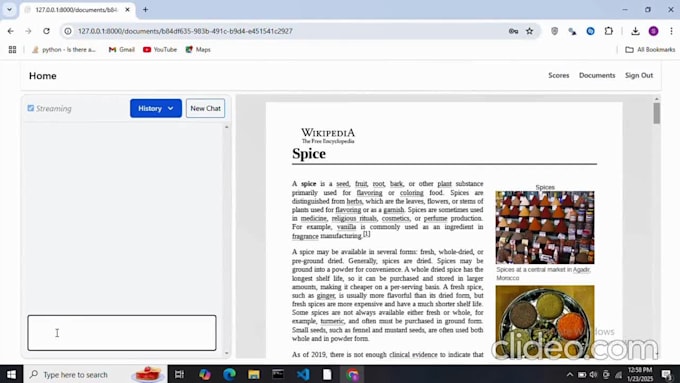Open the Gmail bookmark
Viewport: 680px width, 383px height.
(x=122, y=50)
